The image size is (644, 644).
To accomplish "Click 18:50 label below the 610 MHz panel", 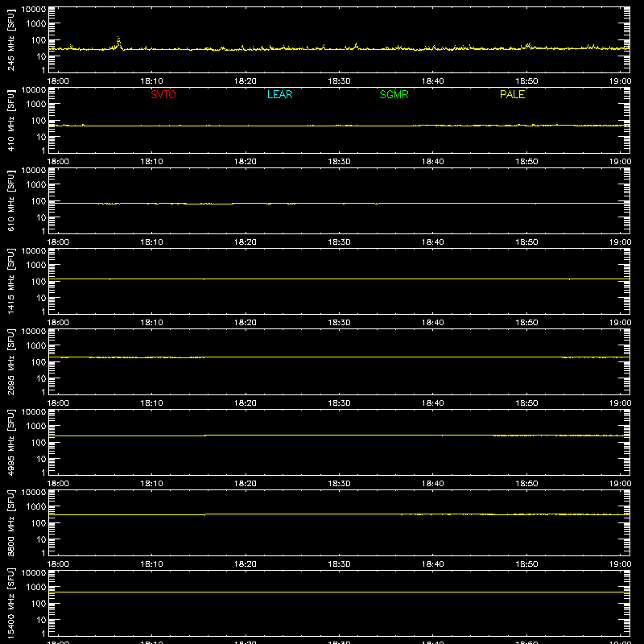I will tap(527, 242).
